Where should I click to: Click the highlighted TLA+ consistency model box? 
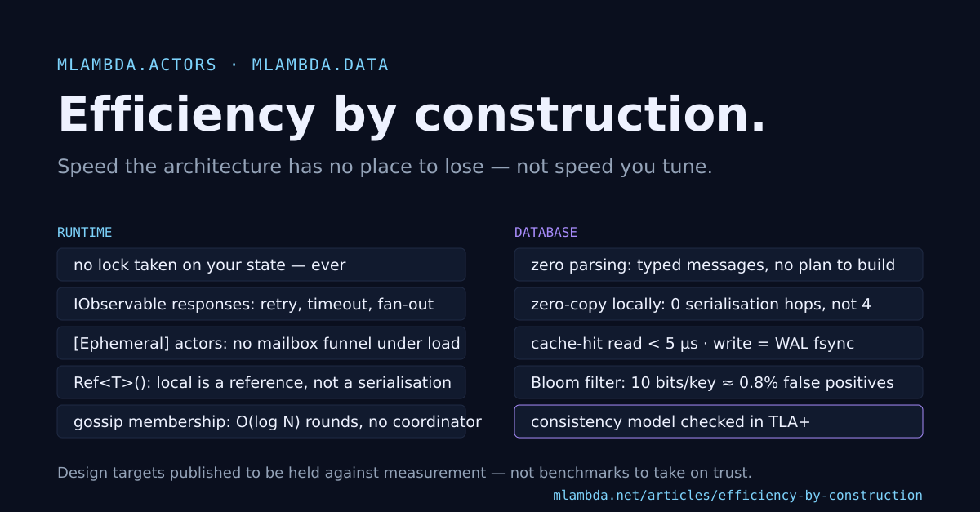pyautogui.click(x=719, y=421)
